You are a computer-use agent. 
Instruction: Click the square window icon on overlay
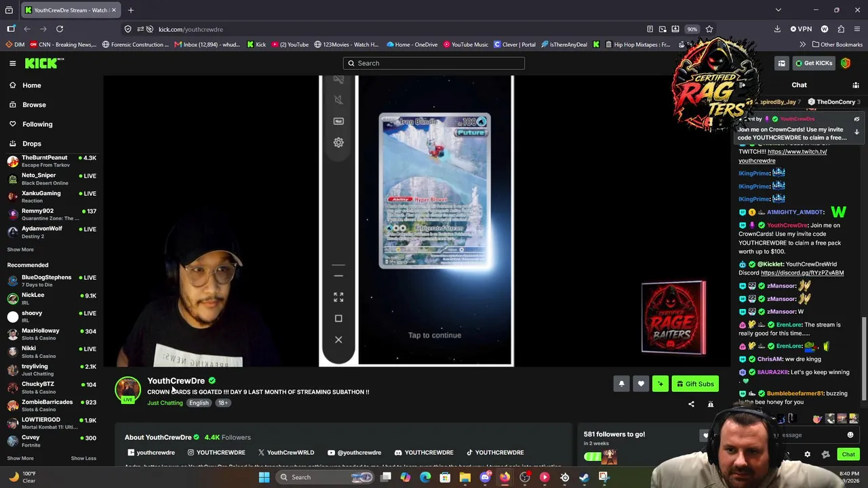tap(338, 319)
